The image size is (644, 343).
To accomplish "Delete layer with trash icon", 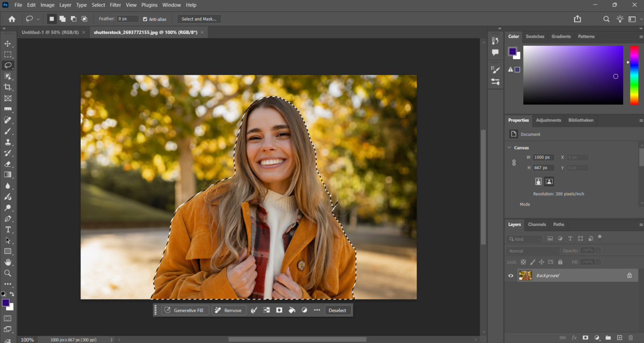I will click(631, 338).
